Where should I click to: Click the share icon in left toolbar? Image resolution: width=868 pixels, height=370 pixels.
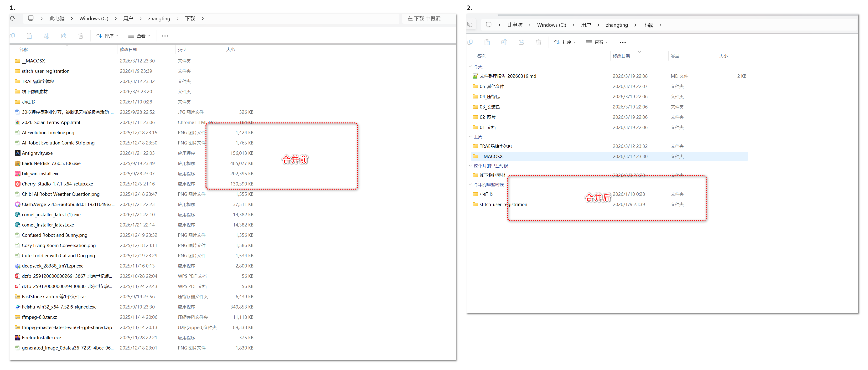click(x=64, y=36)
